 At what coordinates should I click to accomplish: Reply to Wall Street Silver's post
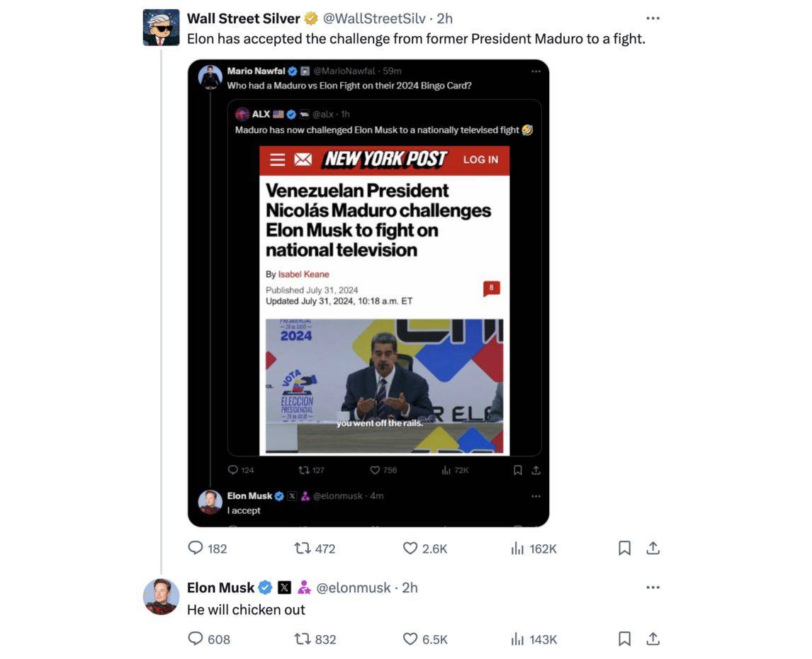coord(196,548)
